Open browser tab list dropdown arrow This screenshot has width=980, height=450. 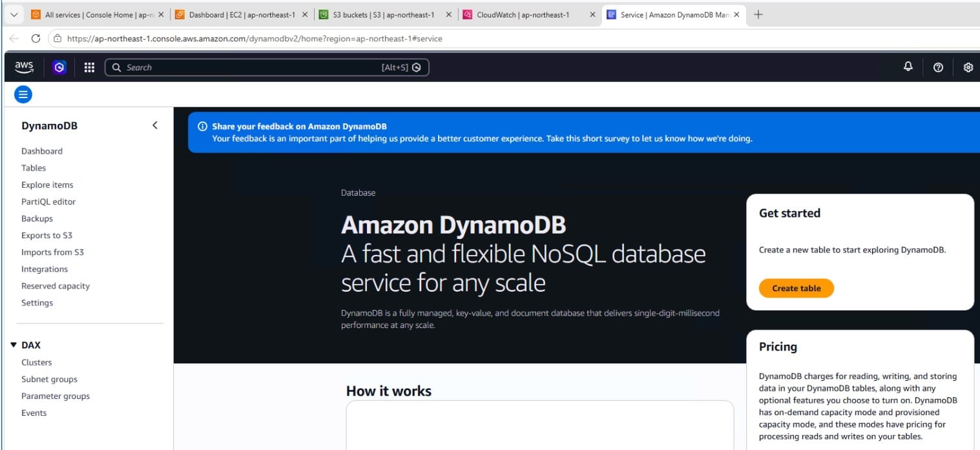(x=14, y=15)
